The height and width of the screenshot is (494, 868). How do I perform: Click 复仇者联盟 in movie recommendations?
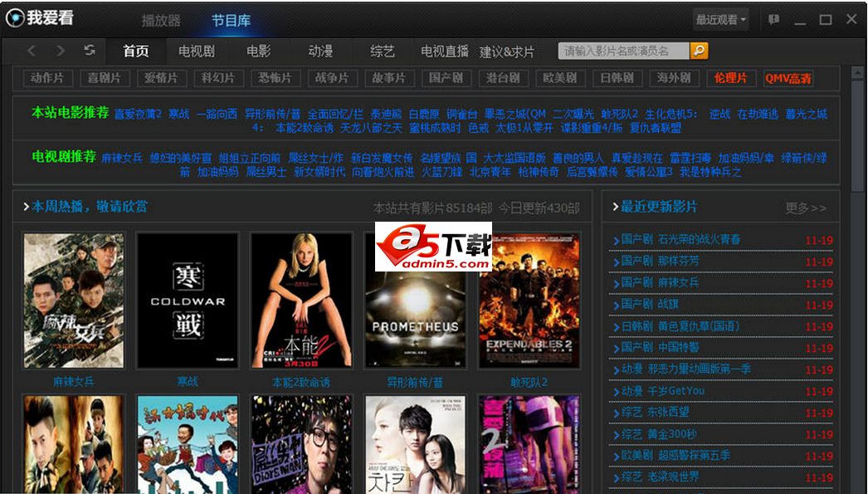[x=656, y=128]
